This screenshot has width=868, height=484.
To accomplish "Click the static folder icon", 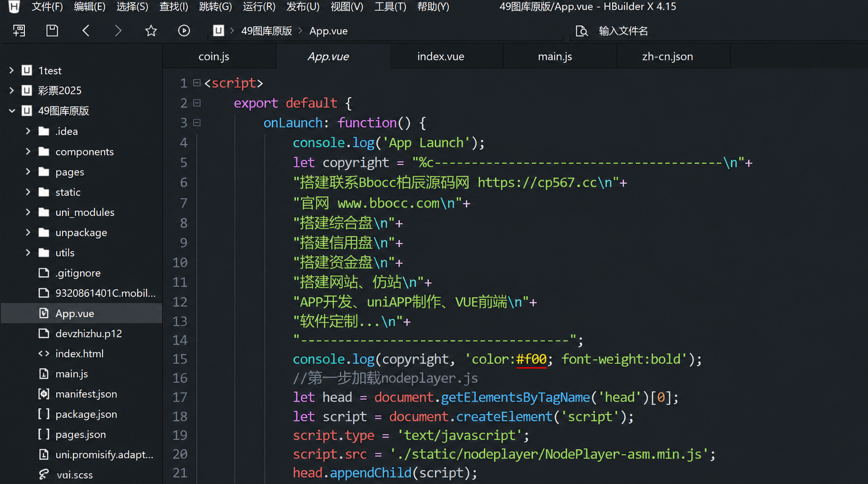I will (x=44, y=192).
